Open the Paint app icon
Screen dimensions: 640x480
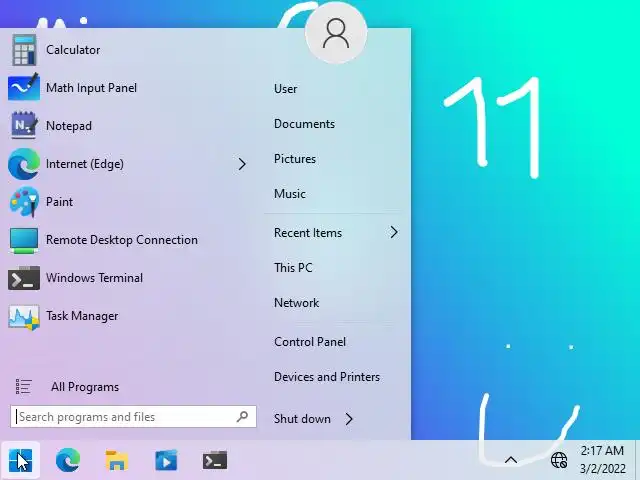click(24, 202)
